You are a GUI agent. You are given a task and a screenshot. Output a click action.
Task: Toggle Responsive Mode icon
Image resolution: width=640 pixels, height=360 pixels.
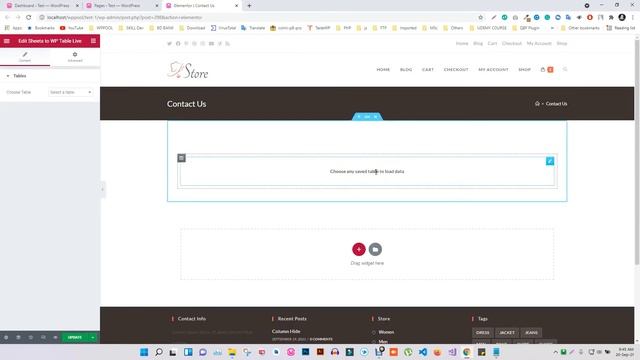point(43,338)
